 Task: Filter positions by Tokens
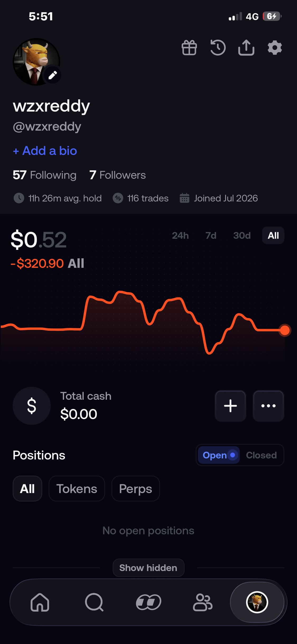(77, 489)
